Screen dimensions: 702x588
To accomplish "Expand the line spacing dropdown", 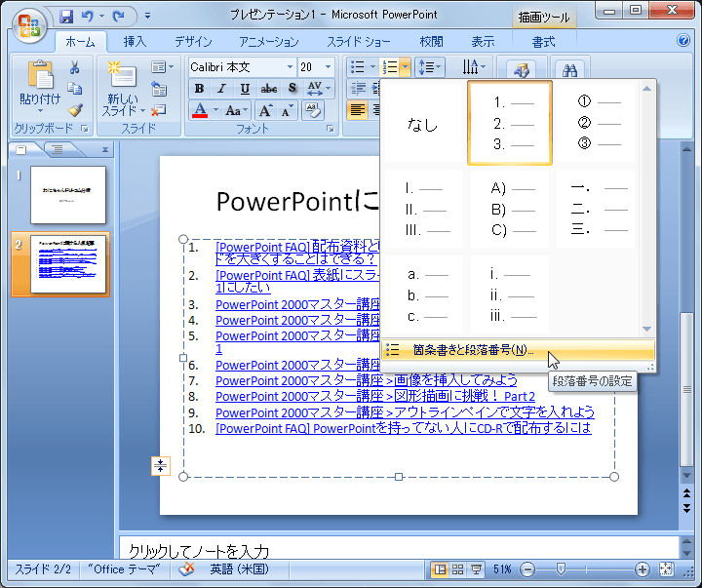I will [440, 67].
